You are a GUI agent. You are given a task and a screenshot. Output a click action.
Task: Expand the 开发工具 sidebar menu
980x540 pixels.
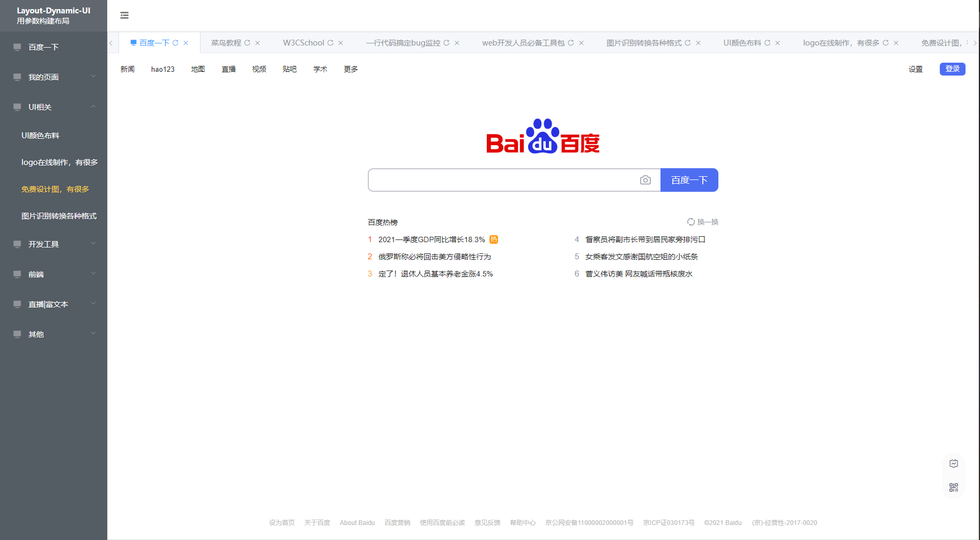(x=54, y=244)
